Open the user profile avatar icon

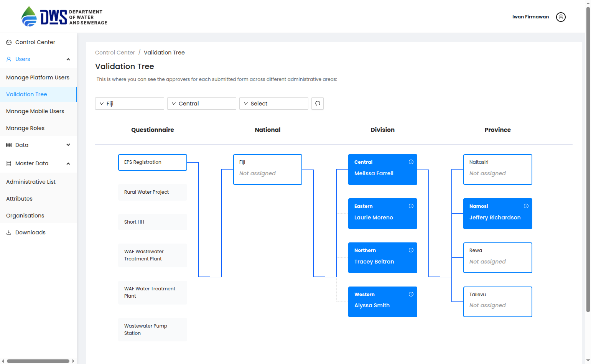(561, 17)
